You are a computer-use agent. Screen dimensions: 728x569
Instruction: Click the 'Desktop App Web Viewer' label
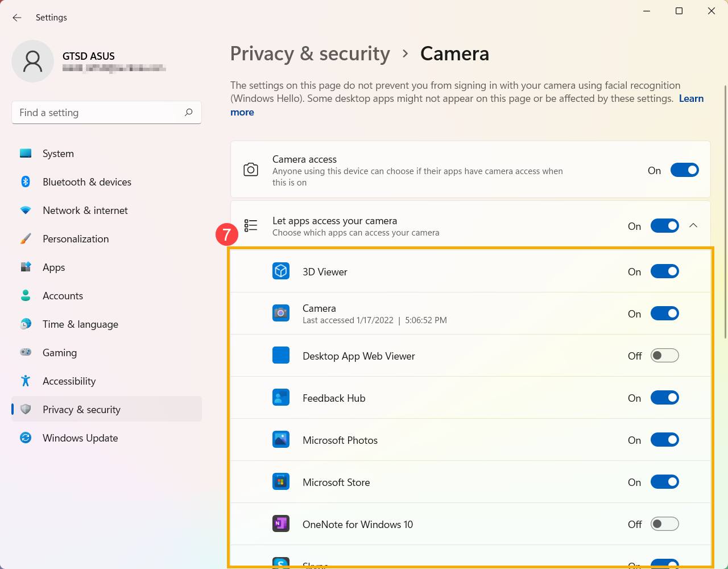point(359,356)
